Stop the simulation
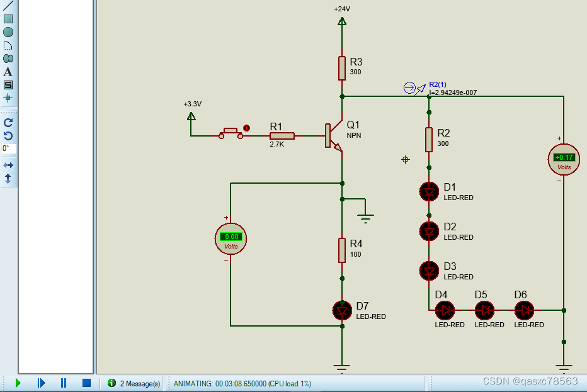 [86, 383]
